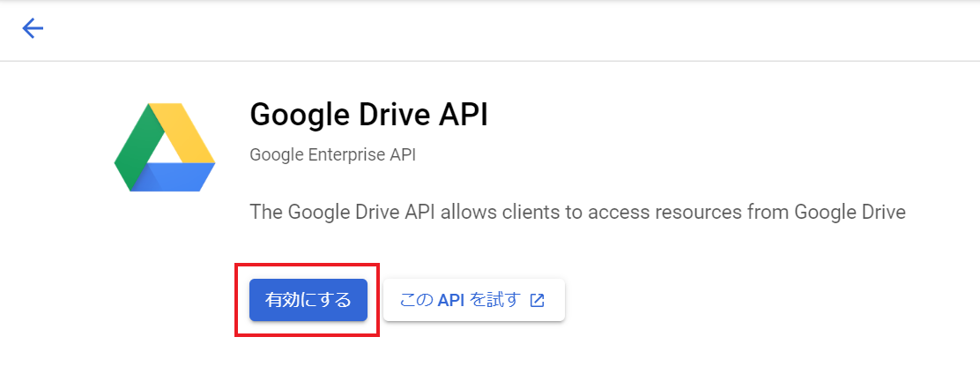980x367 pixels.
Task: Select the Google Enterprise API subtitle
Action: pyautogui.click(x=332, y=154)
